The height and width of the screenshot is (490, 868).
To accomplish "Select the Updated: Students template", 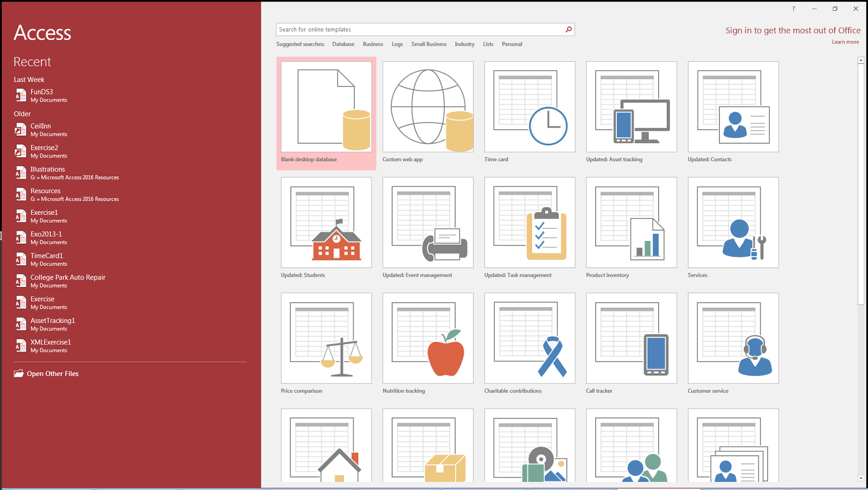I will pos(325,222).
